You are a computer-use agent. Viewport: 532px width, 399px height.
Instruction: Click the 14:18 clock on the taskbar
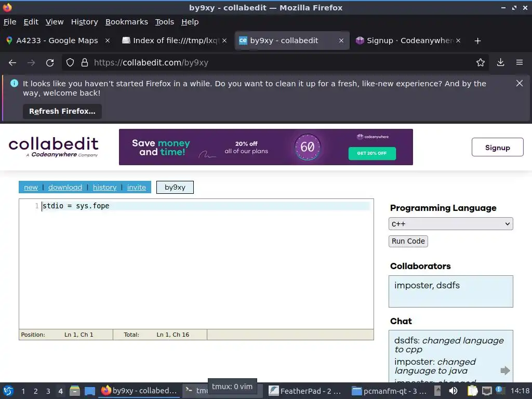tap(520, 391)
